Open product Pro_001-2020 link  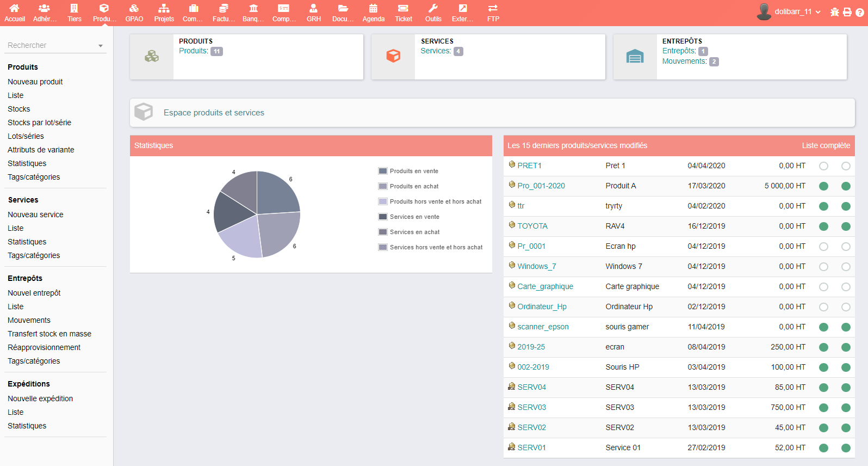point(541,186)
